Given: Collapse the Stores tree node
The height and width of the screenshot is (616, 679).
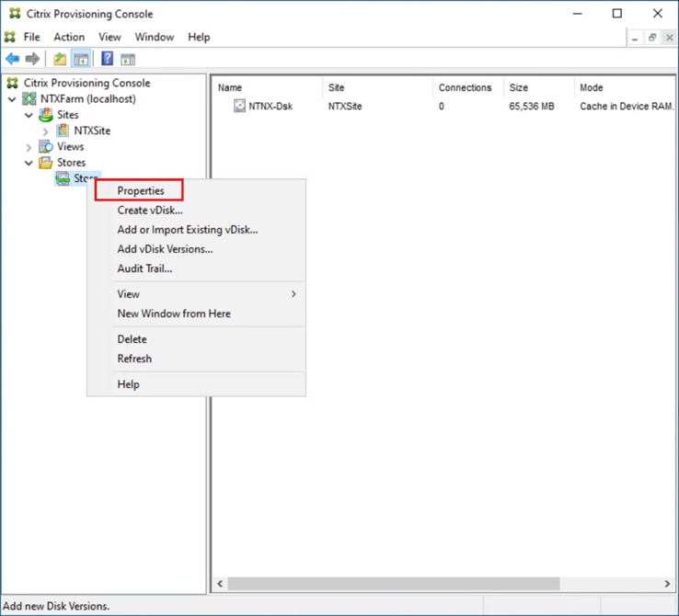Looking at the screenshot, I should click(29, 163).
